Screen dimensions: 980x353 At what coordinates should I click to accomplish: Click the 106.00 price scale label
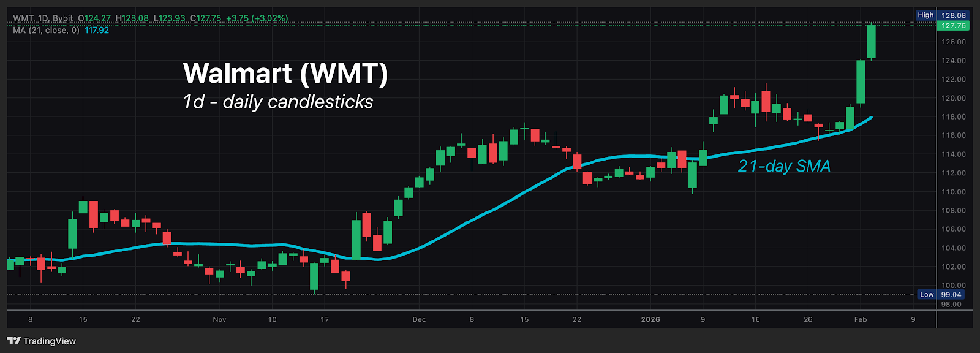pos(954,229)
